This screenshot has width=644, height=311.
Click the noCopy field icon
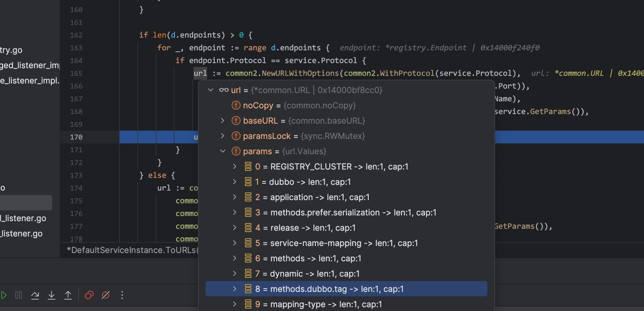click(x=236, y=105)
